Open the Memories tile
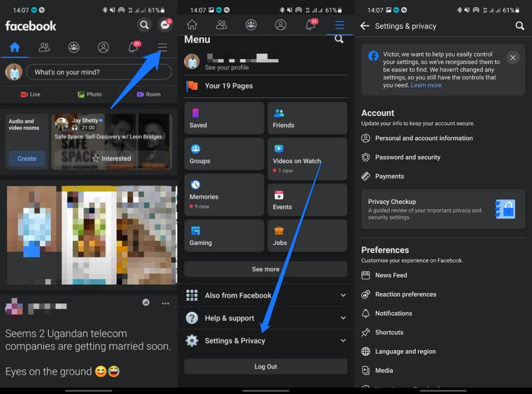Viewport: 532px width, 394px height. [x=224, y=195]
